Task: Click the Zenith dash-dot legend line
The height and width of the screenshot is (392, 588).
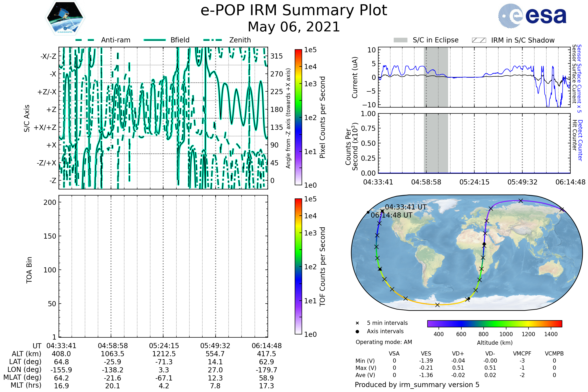Action: [x=213, y=40]
